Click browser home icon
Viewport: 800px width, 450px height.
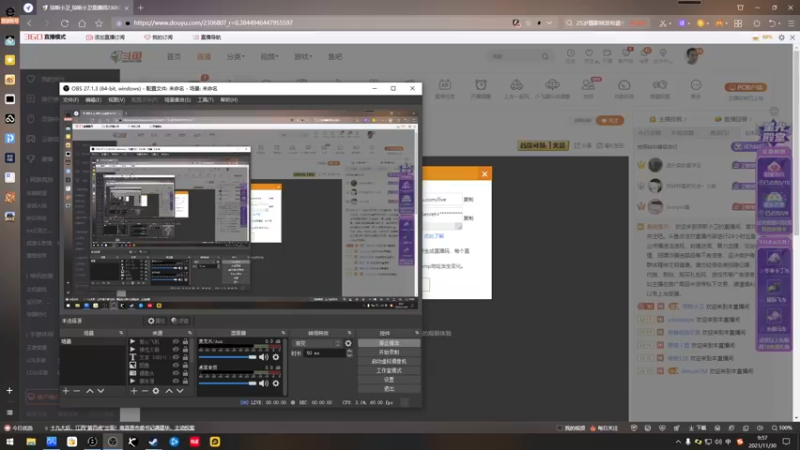click(x=82, y=23)
